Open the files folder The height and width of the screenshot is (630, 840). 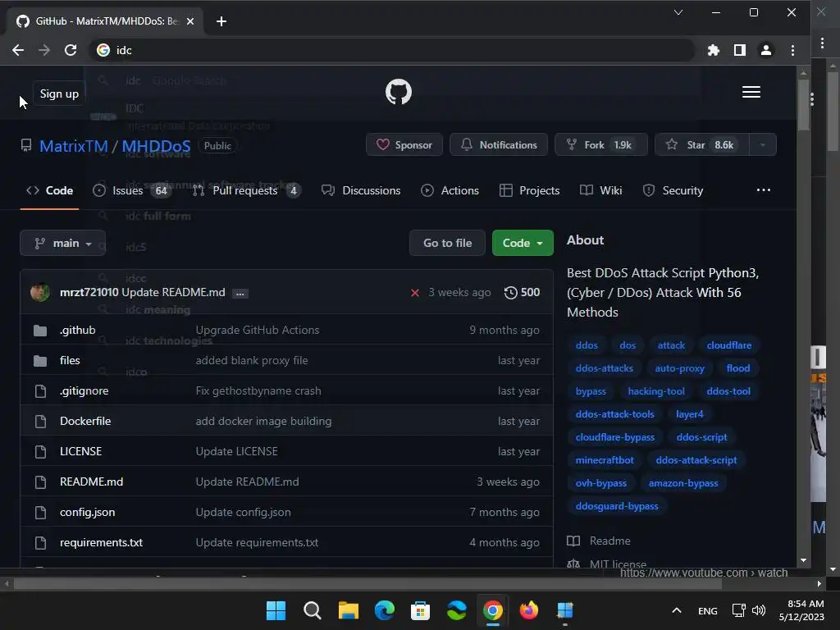[70, 361]
